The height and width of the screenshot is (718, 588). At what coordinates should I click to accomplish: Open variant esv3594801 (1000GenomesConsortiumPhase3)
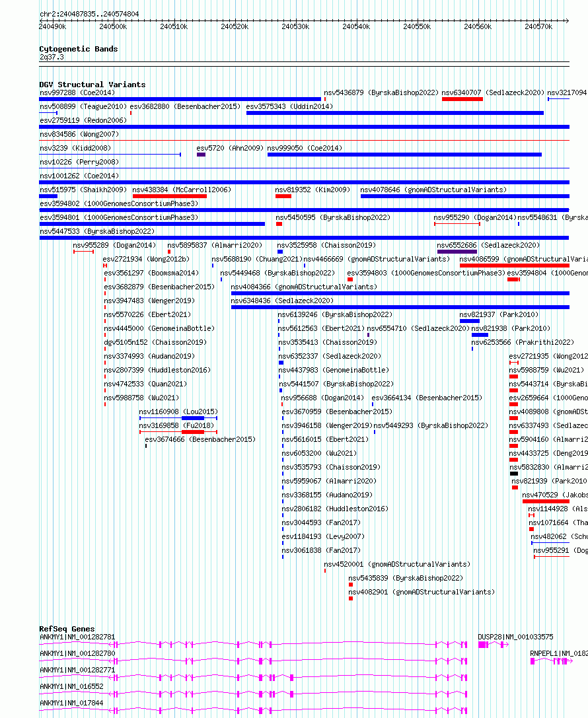pos(119,217)
